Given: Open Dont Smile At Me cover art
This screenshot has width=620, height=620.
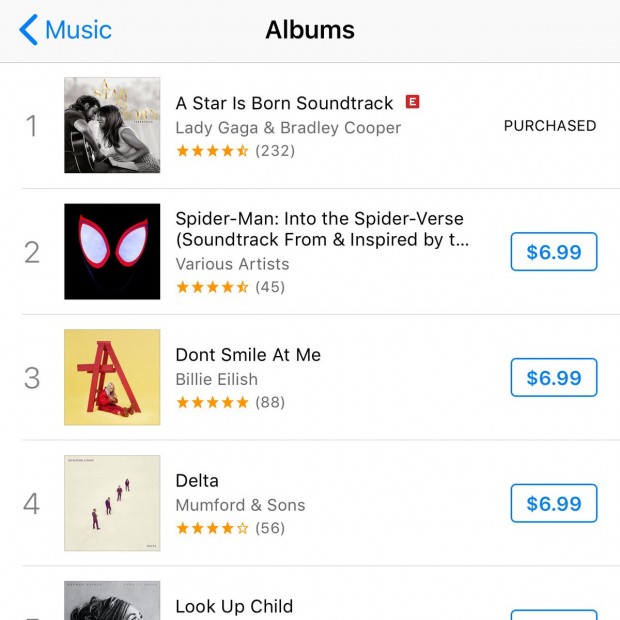Looking at the screenshot, I should click(x=112, y=377).
